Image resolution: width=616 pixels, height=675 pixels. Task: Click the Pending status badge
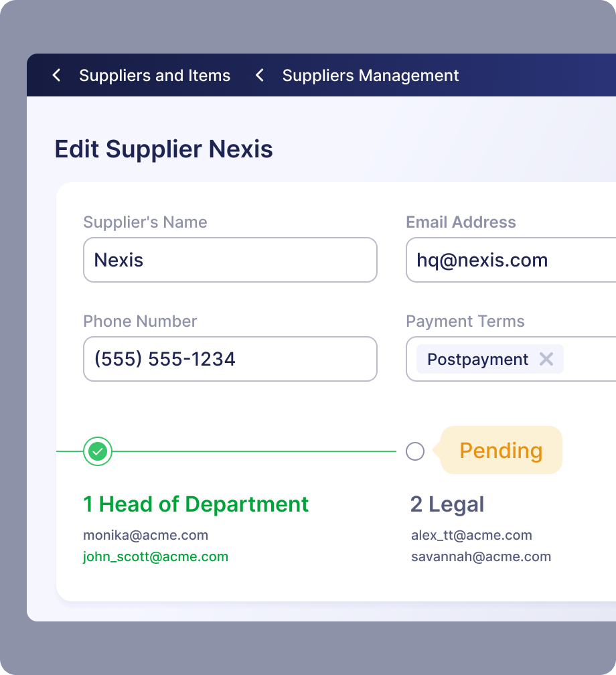(501, 451)
